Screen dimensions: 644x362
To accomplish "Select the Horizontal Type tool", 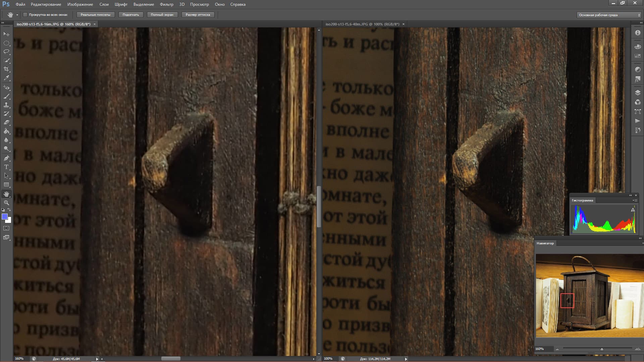I will click(x=6, y=167).
